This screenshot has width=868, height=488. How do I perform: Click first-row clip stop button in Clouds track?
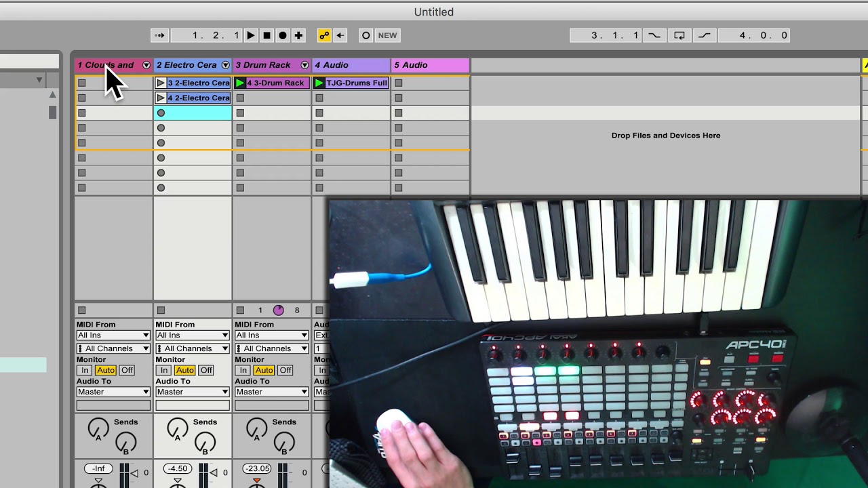tap(81, 83)
